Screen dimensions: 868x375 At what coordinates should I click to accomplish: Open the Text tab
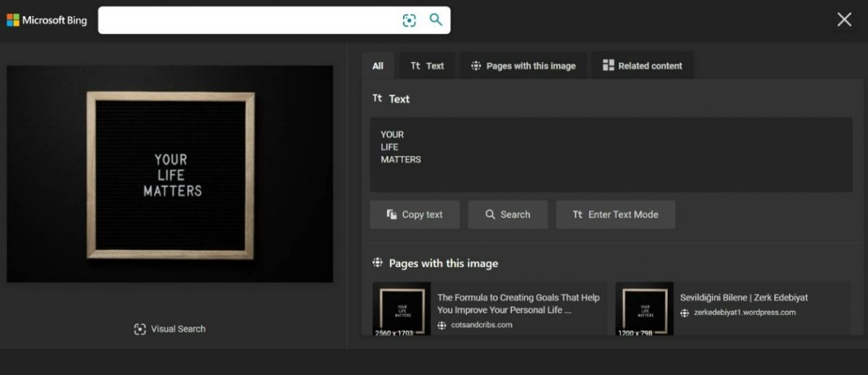tap(427, 66)
